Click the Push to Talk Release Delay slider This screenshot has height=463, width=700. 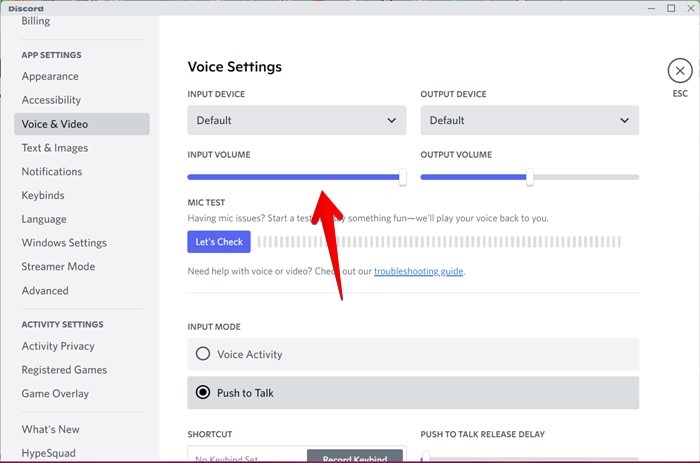[x=529, y=458]
